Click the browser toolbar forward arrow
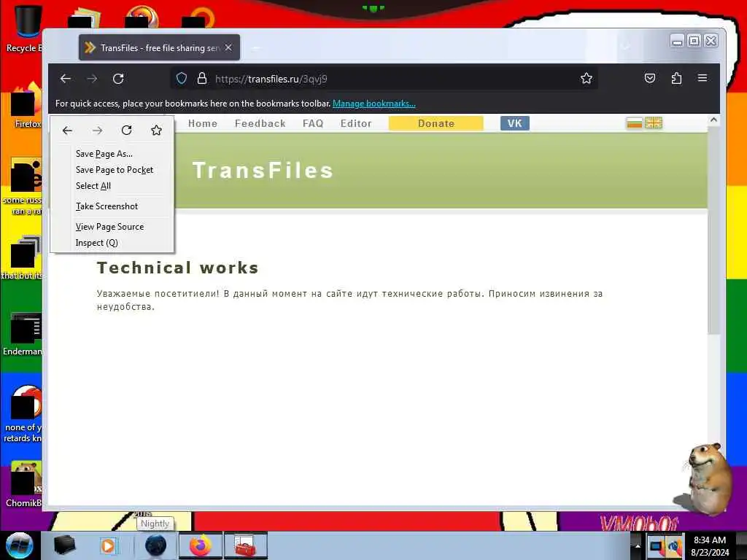Viewport: 747px width, 560px height. coord(92,79)
